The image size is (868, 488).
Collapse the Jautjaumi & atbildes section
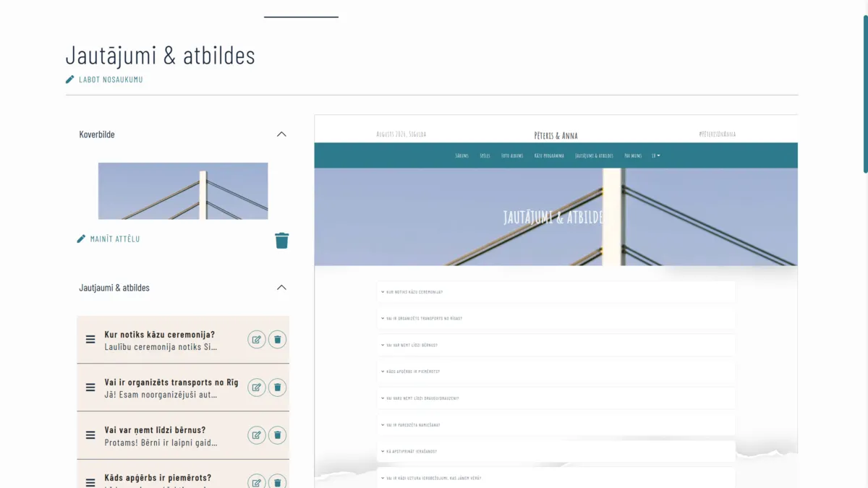click(x=281, y=288)
